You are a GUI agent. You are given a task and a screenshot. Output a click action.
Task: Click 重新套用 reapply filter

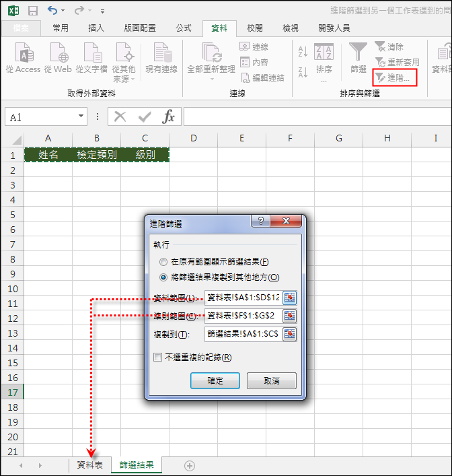pyautogui.click(x=397, y=62)
